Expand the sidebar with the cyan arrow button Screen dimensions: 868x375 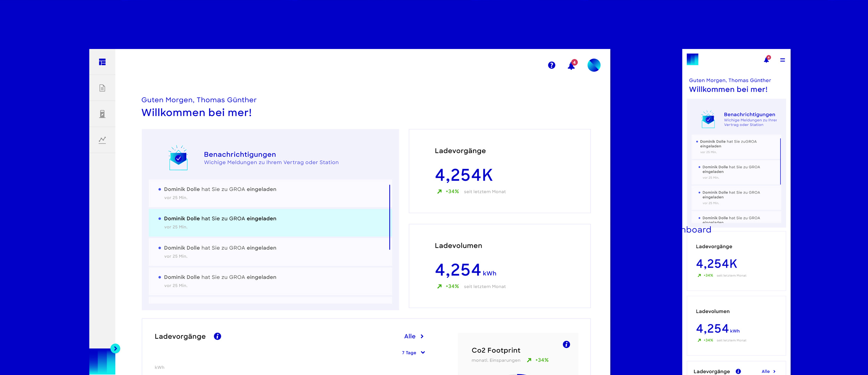coord(115,348)
